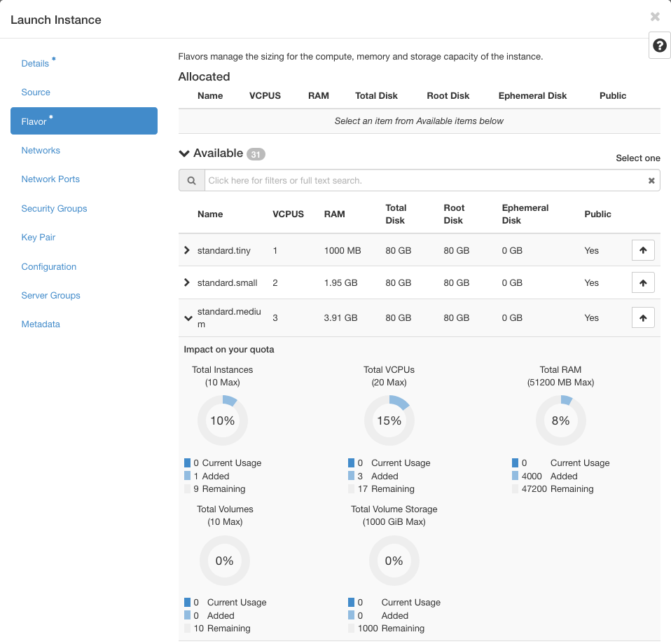671x644 pixels.
Task: Go to the Networks tab
Action: pos(41,151)
